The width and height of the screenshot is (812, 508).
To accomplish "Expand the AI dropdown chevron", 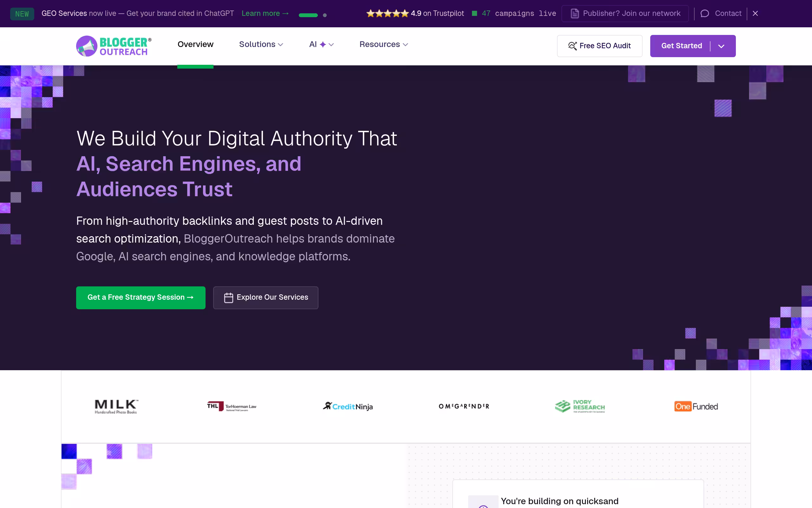I will click(x=331, y=45).
